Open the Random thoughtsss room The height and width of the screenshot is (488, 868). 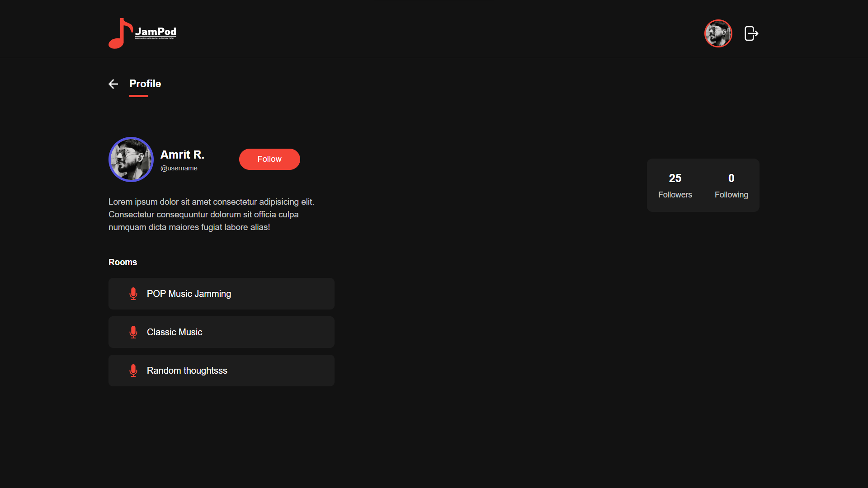(221, 371)
